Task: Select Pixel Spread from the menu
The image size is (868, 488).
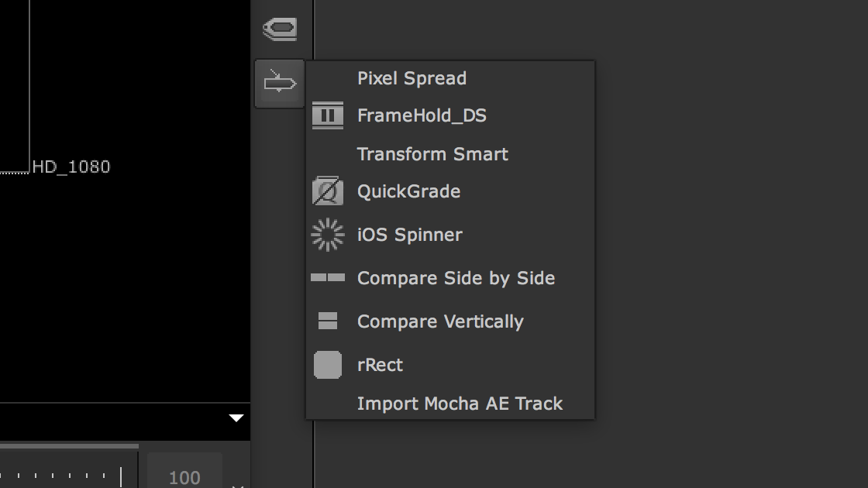Action: [412, 78]
